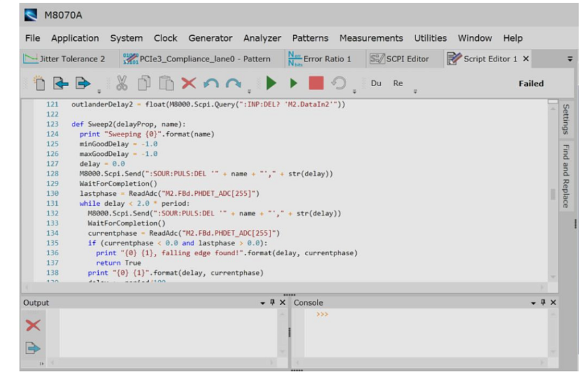
Task: Open the Settings side panel
Action: click(566, 119)
